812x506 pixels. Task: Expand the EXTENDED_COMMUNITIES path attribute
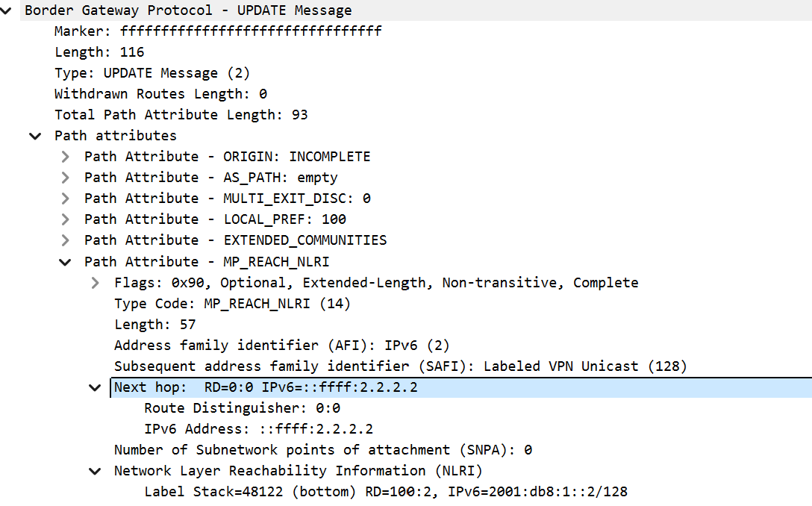point(65,240)
